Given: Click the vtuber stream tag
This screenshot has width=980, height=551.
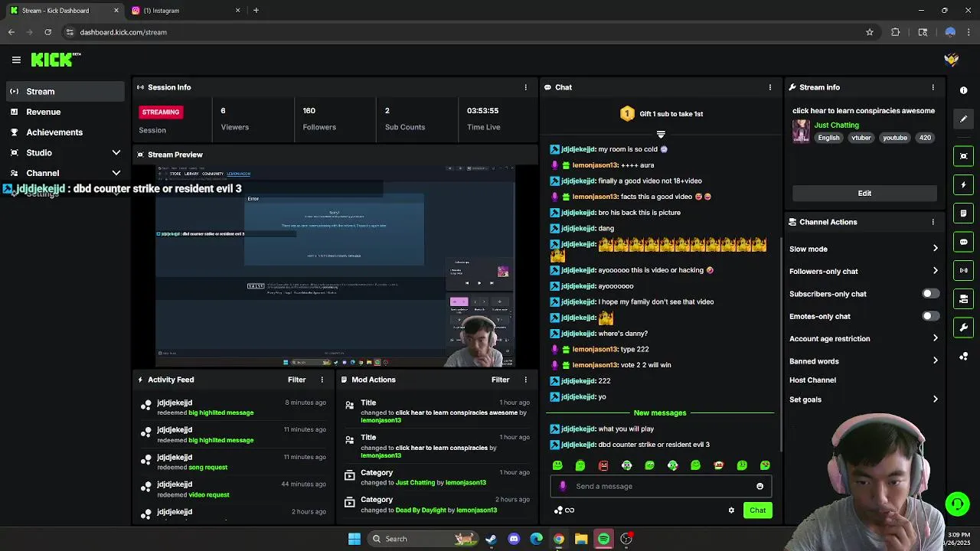Looking at the screenshot, I should (861, 138).
